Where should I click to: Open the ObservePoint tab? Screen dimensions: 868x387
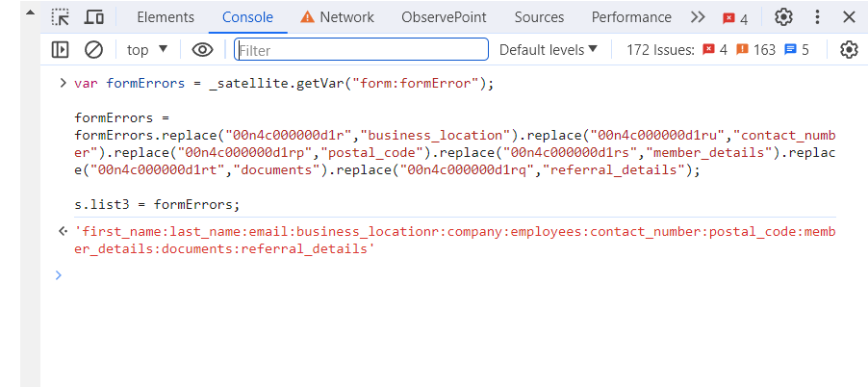pyautogui.click(x=444, y=17)
